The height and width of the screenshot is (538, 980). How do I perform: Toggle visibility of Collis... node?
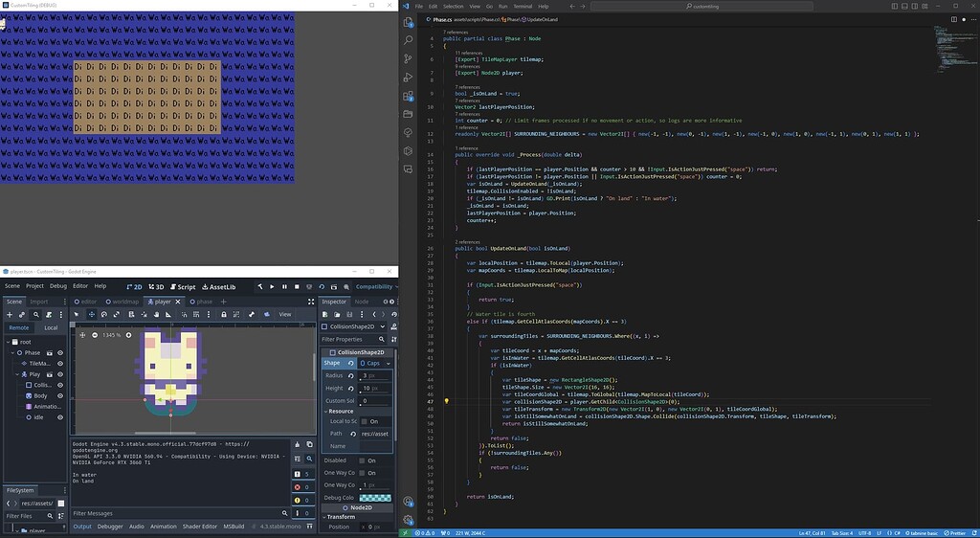(60, 385)
